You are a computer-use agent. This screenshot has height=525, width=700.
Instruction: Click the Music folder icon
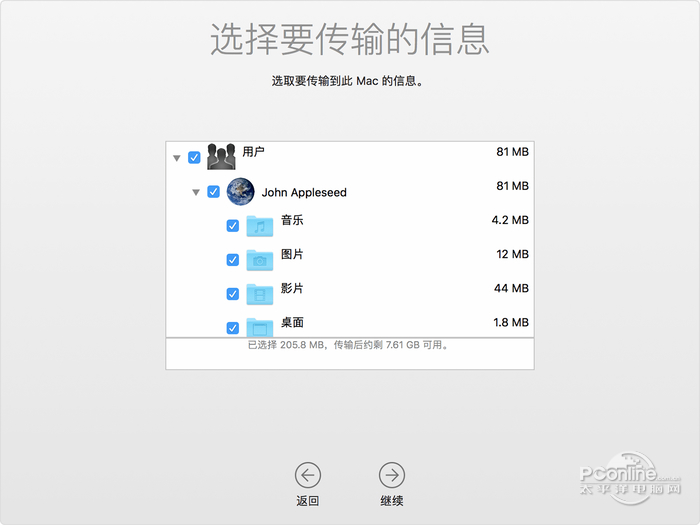click(260, 226)
